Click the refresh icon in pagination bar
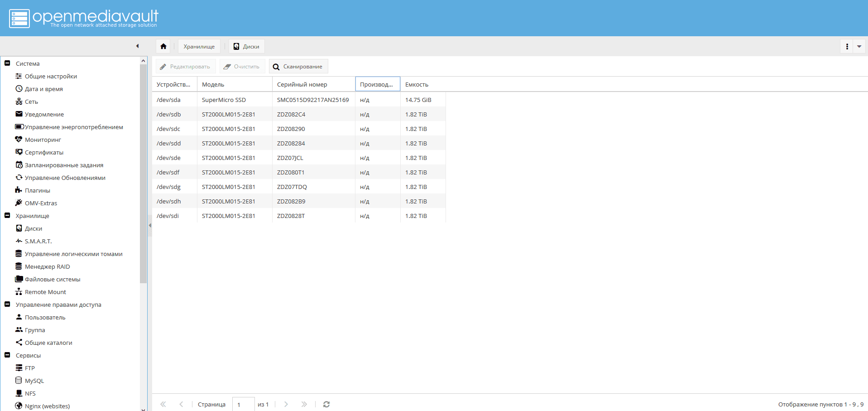 pos(326,404)
